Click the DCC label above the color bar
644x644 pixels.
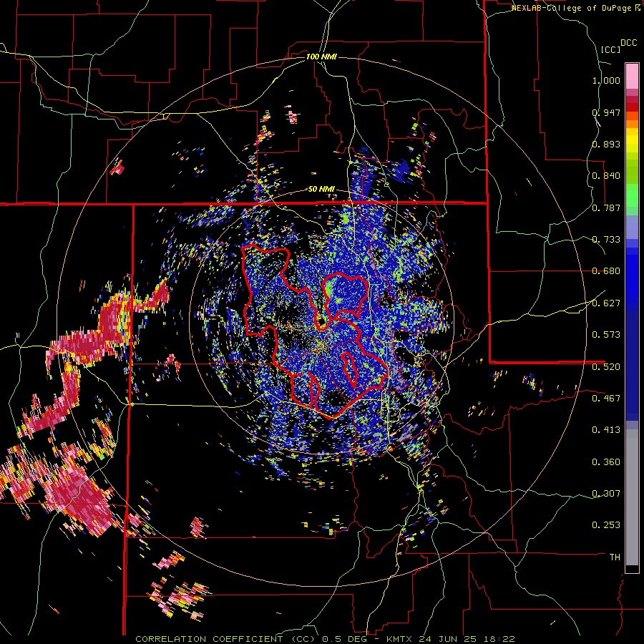point(628,43)
